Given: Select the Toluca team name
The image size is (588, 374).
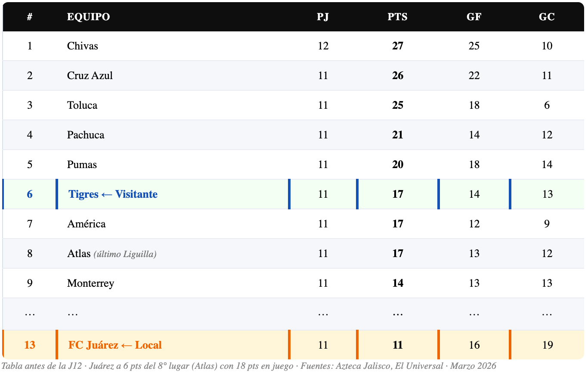Looking at the screenshot, I should (82, 105).
